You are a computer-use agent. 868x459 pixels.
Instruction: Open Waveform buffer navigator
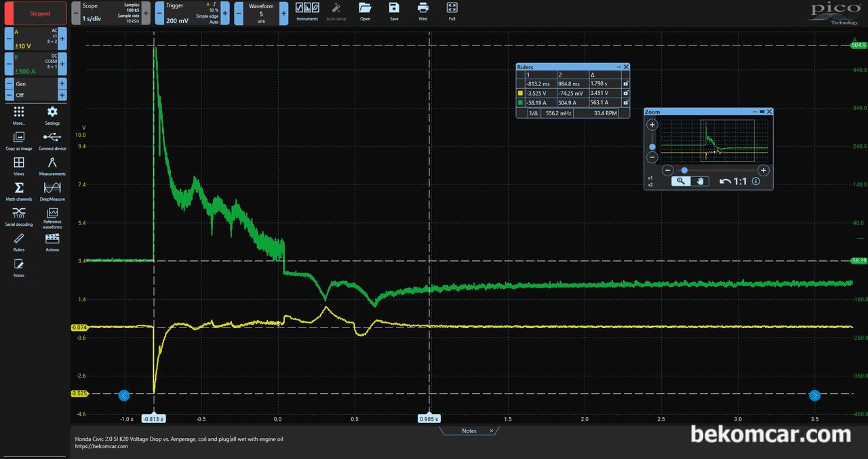pos(261,13)
